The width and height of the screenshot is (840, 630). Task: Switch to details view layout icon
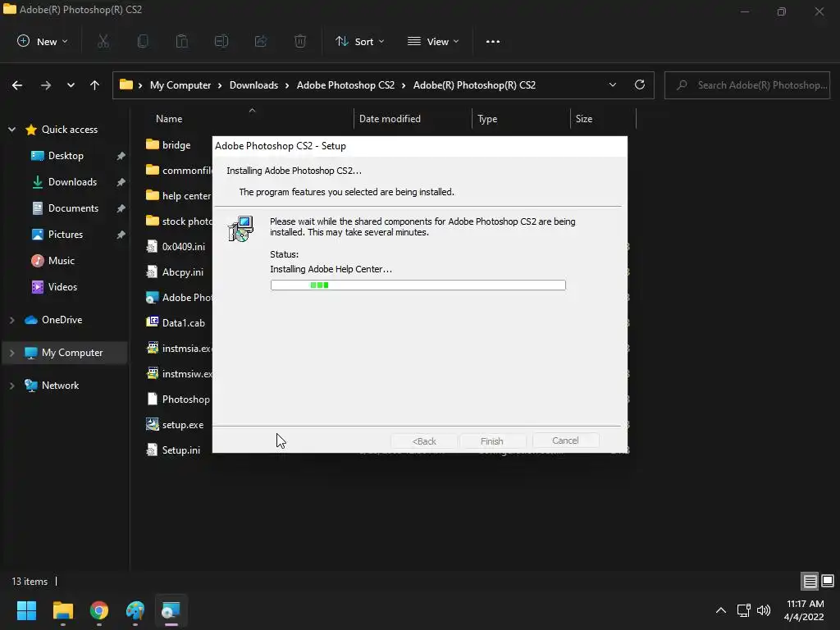tap(810, 582)
